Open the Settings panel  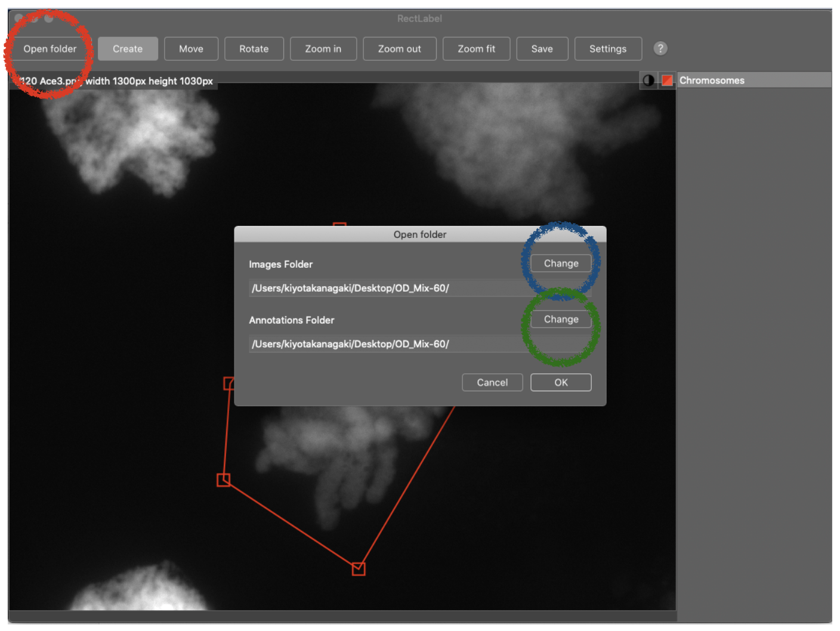click(x=607, y=49)
